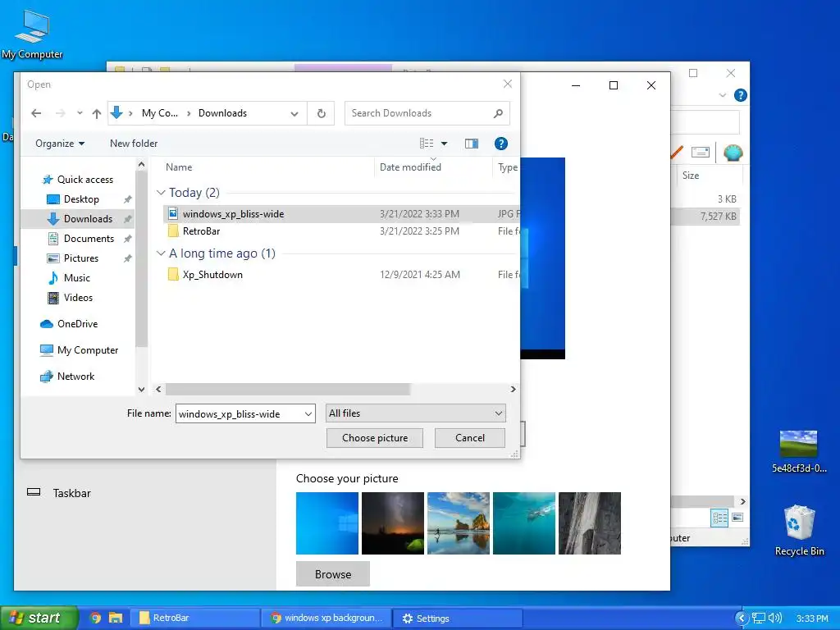Click the forward navigation arrow
The width and height of the screenshot is (840, 630).
point(60,113)
